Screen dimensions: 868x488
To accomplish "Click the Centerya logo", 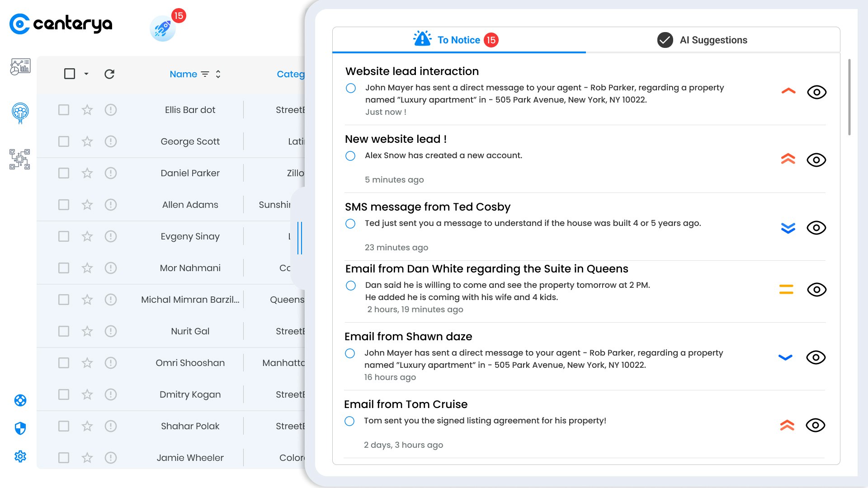I will (x=61, y=24).
